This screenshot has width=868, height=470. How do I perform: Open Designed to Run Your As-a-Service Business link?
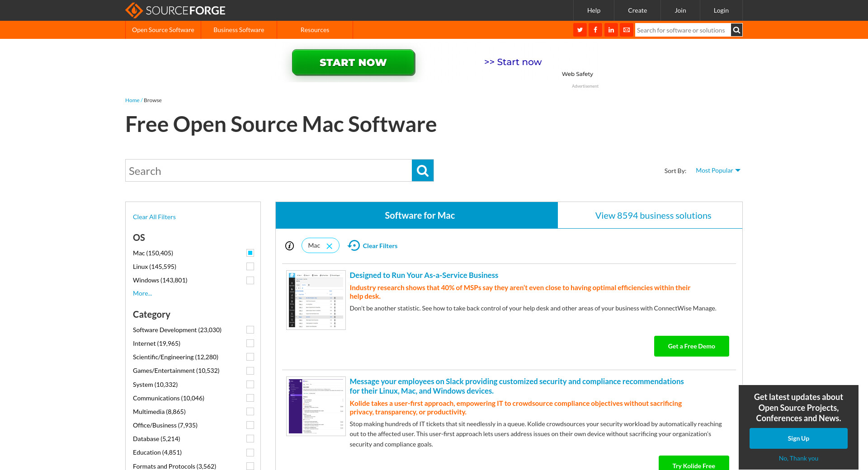(x=424, y=275)
